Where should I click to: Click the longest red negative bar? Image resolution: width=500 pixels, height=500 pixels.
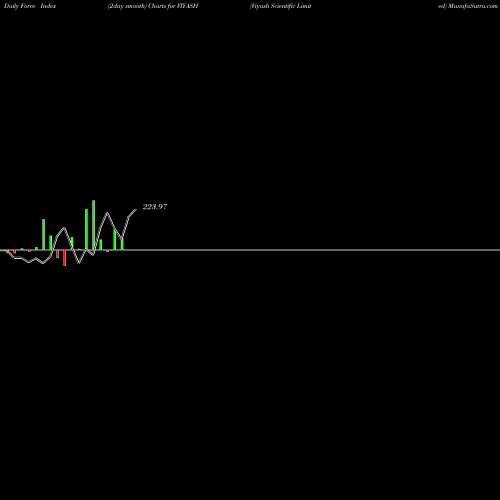coord(65,258)
